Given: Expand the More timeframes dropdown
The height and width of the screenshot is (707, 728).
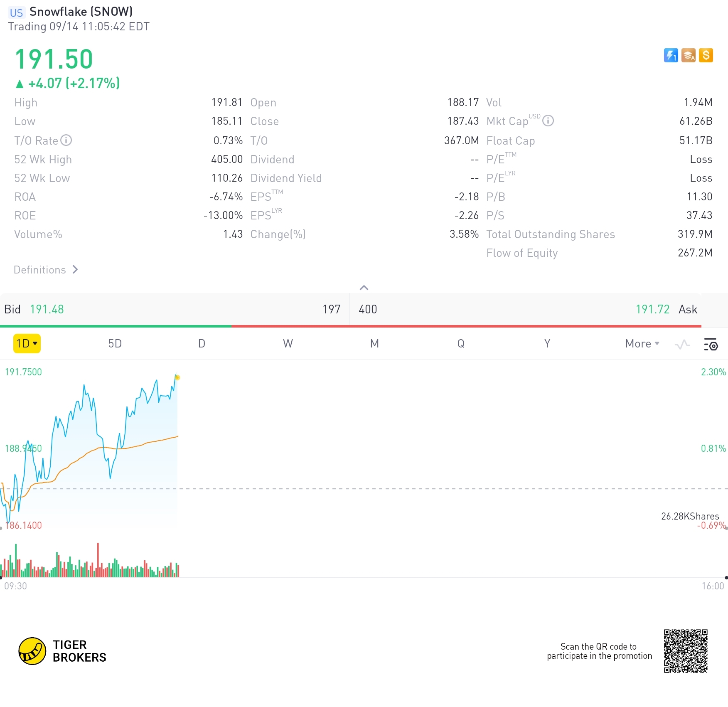Looking at the screenshot, I should point(642,344).
